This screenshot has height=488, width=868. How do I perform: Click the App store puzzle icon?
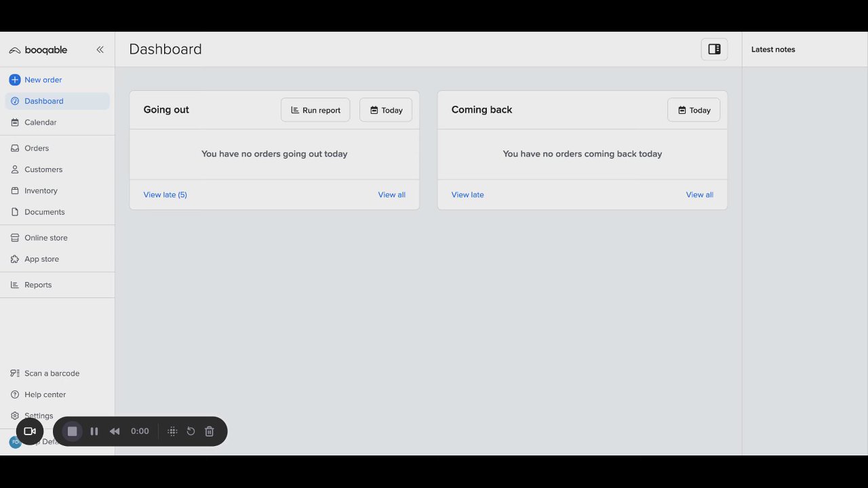(x=15, y=259)
